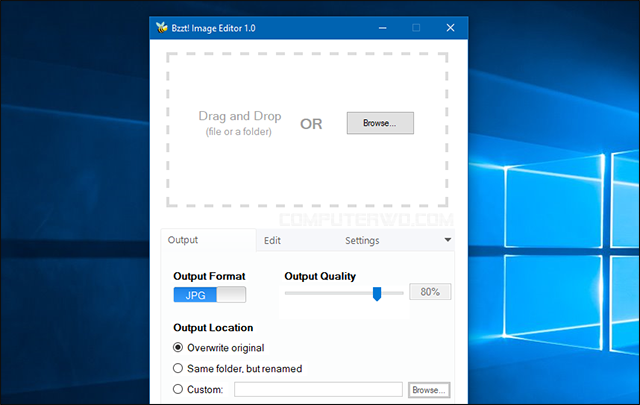Image resolution: width=640 pixels, height=405 pixels.
Task: Choose Same folder, but renamed
Action: click(x=238, y=368)
